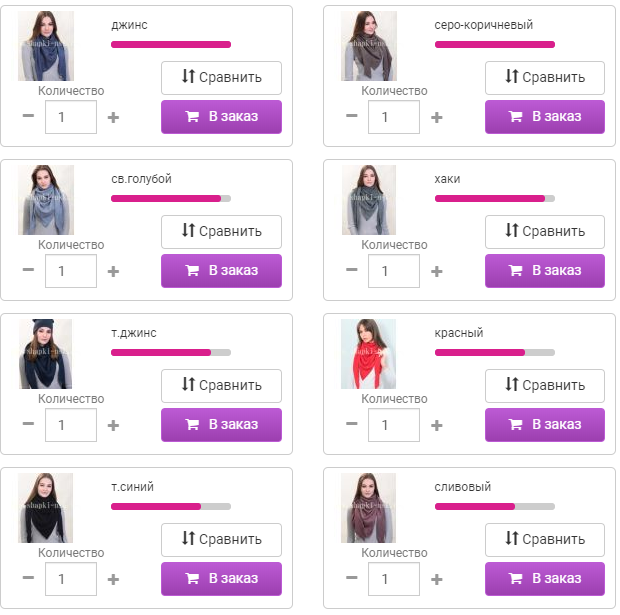The image size is (620, 615).
Task: Compare the серо-коричневый scarf
Action: pos(545,77)
